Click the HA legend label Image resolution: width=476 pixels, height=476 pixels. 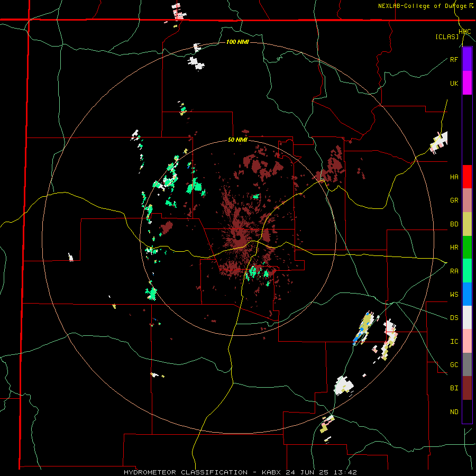[454, 177]
